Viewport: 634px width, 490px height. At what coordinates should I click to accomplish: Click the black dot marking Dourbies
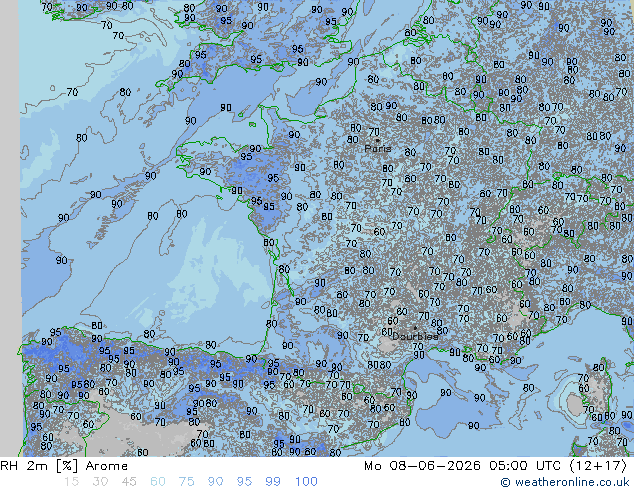tap(415, 328)
